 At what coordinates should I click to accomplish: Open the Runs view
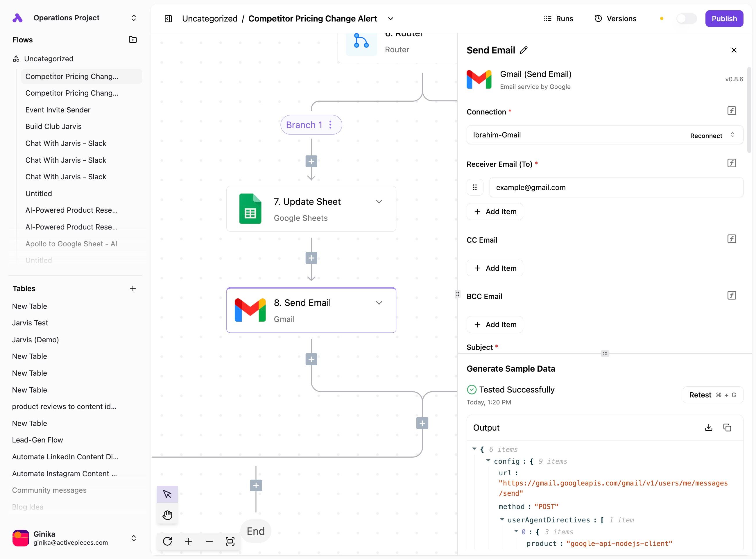pyautogui.click(x=558, y=19)
